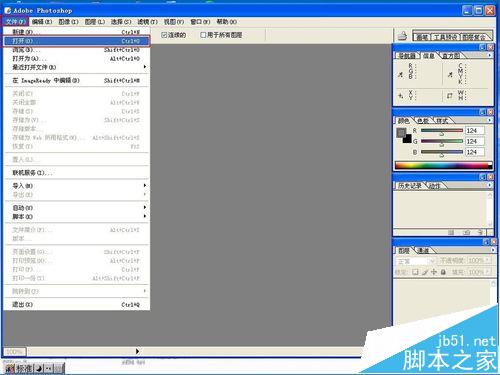Open the Info panel flyout menu arrow

tap(490, 55)
